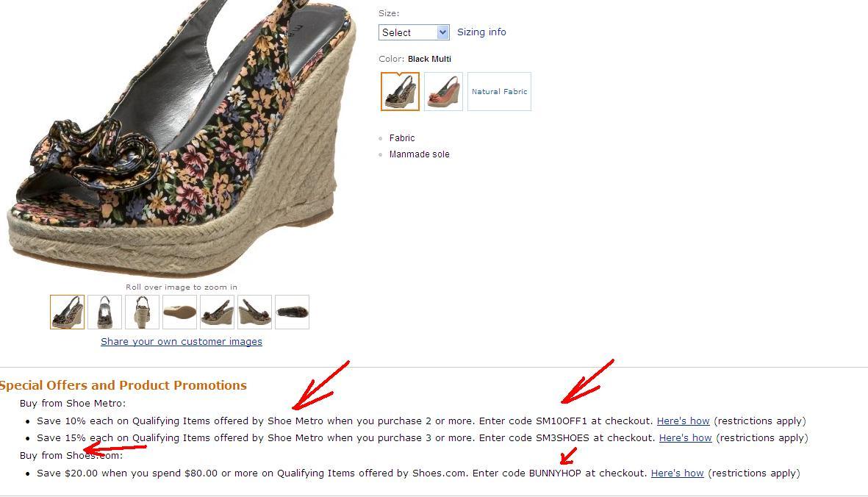
Task: View the last top-down shoe thumbnail
Action: (x=292, y=312)
